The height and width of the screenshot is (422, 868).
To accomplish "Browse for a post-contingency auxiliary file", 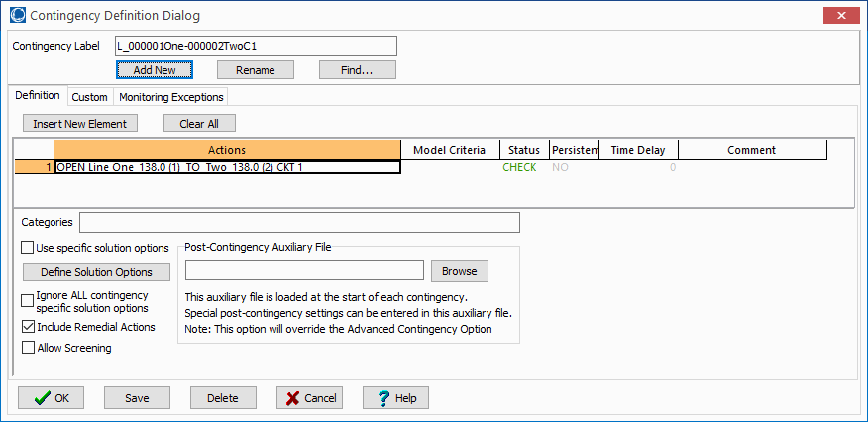I will [x=459, y=271].
